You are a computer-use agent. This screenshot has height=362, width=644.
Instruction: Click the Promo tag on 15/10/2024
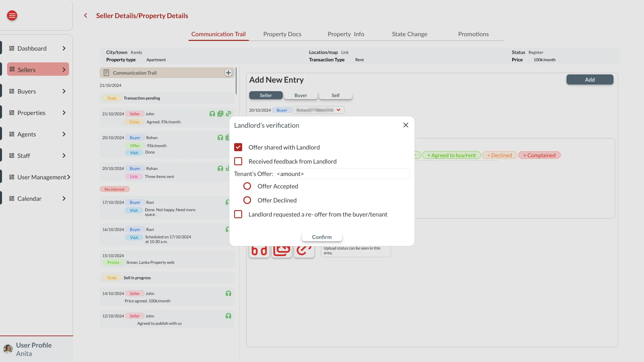[113, 262]
